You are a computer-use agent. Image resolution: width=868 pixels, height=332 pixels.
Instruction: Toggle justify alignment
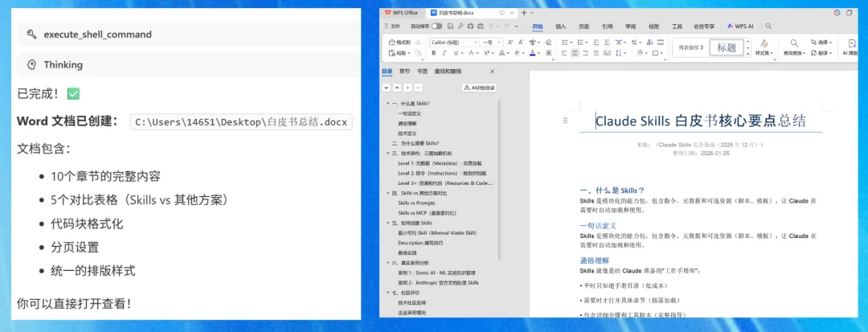pos(596,53)
